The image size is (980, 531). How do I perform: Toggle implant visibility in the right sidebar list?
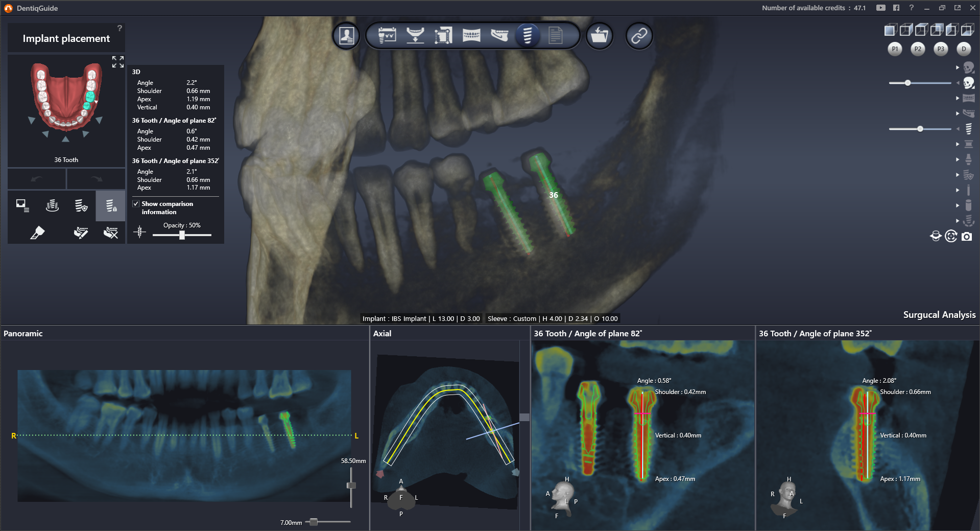(968, 128)
